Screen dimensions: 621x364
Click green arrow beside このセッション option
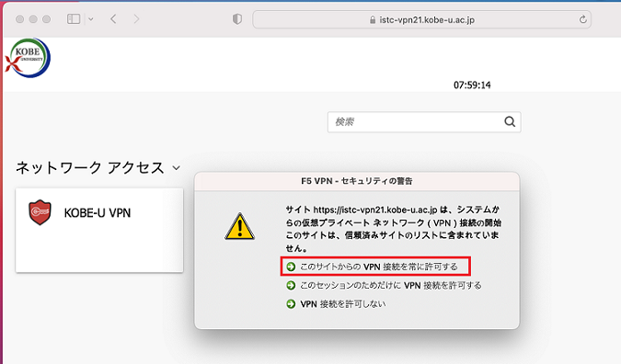pos(291,285)
